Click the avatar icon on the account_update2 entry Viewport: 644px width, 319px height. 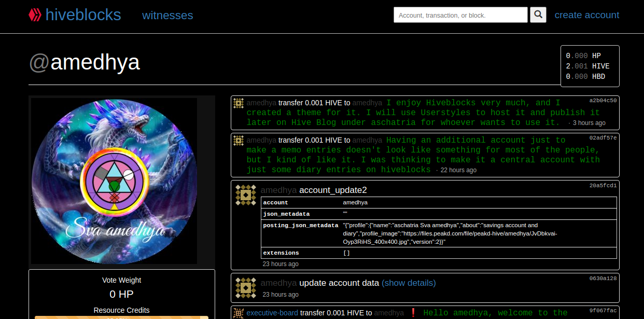click(x=246, y=195)
